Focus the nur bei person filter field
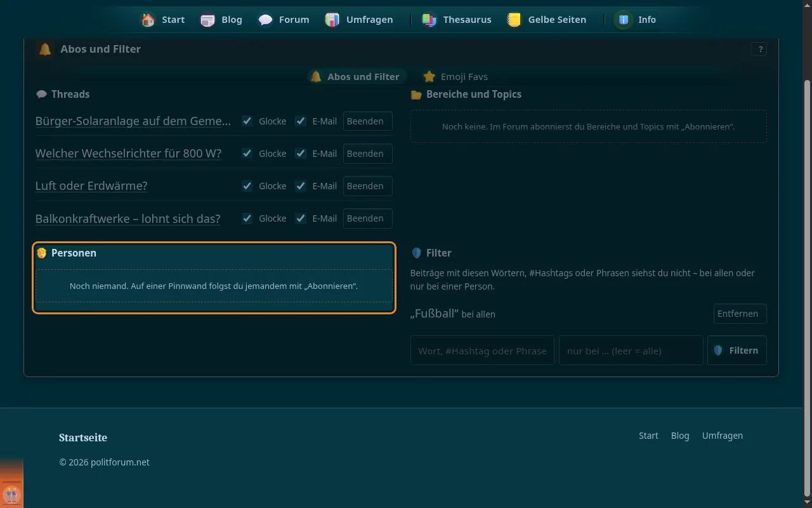This screenshot has height=508, width=812. coord(631,351)
